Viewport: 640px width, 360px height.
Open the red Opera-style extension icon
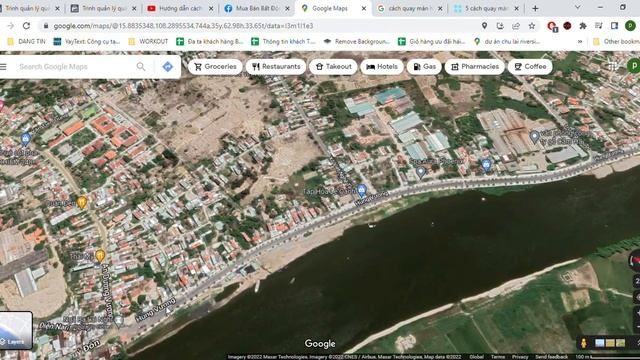[552, 26]
